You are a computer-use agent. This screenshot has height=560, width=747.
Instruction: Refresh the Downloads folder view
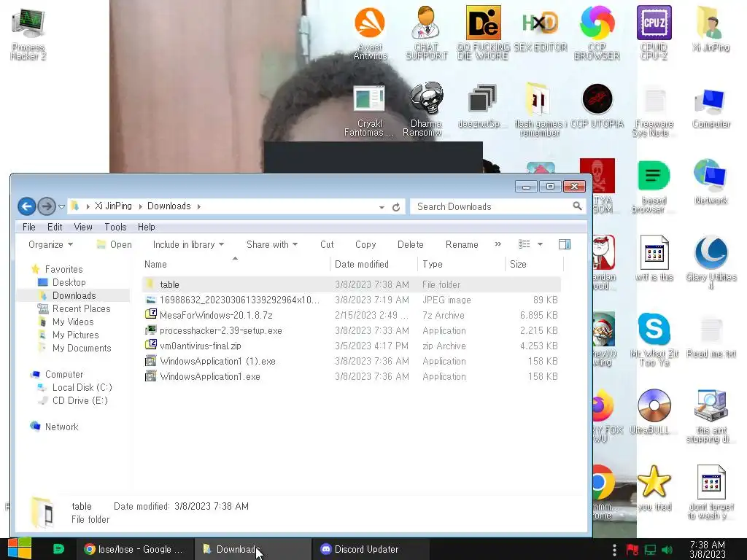pyautogui.click(x=396, y=207)
